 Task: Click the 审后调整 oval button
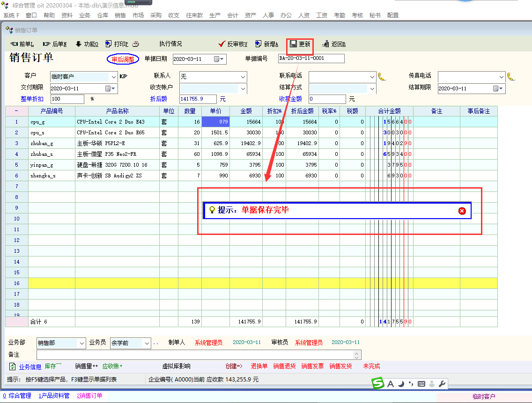[123, 59]
